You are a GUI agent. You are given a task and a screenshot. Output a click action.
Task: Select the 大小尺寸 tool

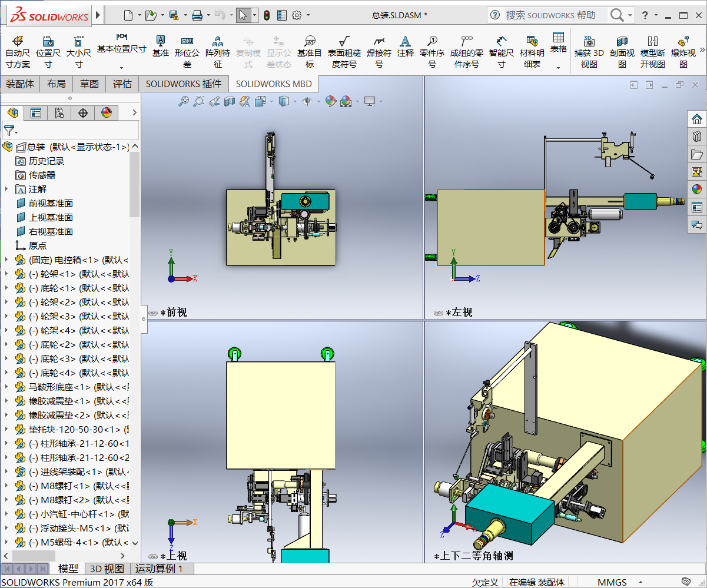78,51
